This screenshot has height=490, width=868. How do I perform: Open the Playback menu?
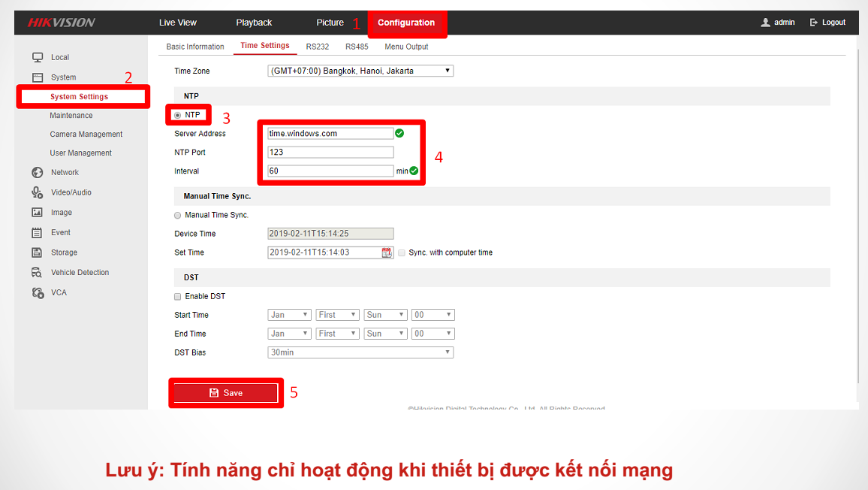click(254, 23)
